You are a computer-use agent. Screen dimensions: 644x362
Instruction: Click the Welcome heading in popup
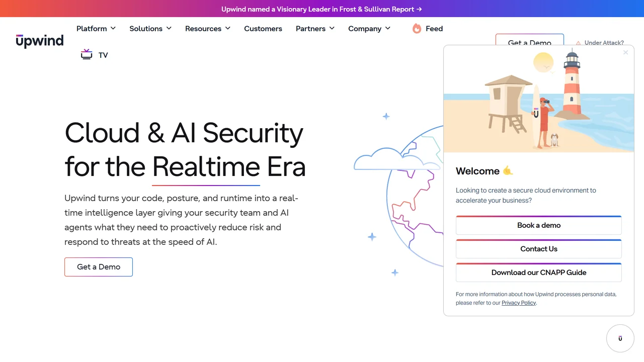coord(485,171)
